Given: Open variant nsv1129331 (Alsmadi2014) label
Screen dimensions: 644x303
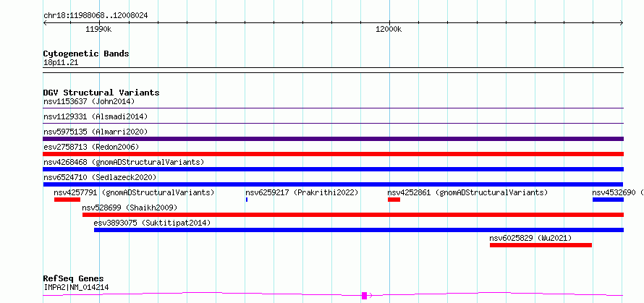Looking at the screenshot, I should pyautogui.click(x=96, y=116).
